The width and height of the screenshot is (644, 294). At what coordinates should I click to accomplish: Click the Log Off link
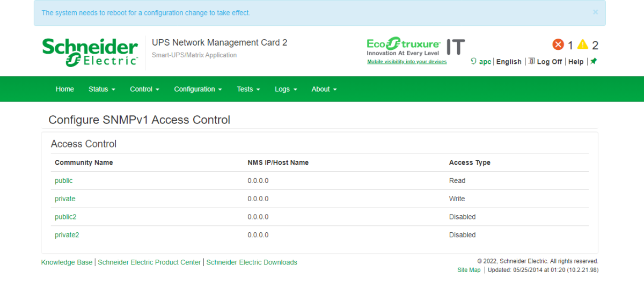pos(550,62)
